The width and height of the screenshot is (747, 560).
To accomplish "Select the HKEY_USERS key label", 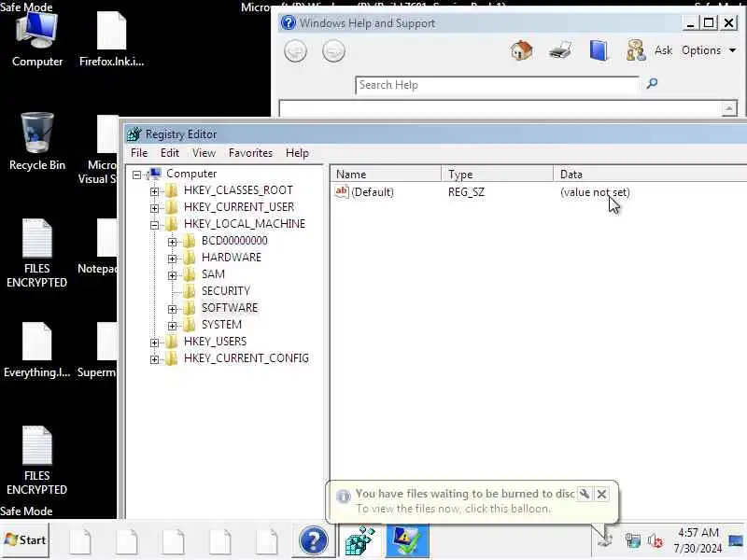I will tap(215, 342).
